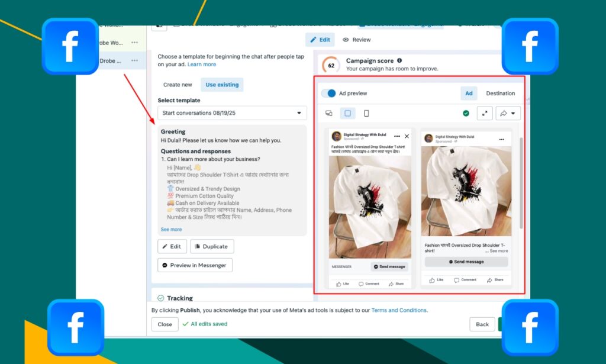
Task: Open the Select template dropdown
Action: pos(232,113)
